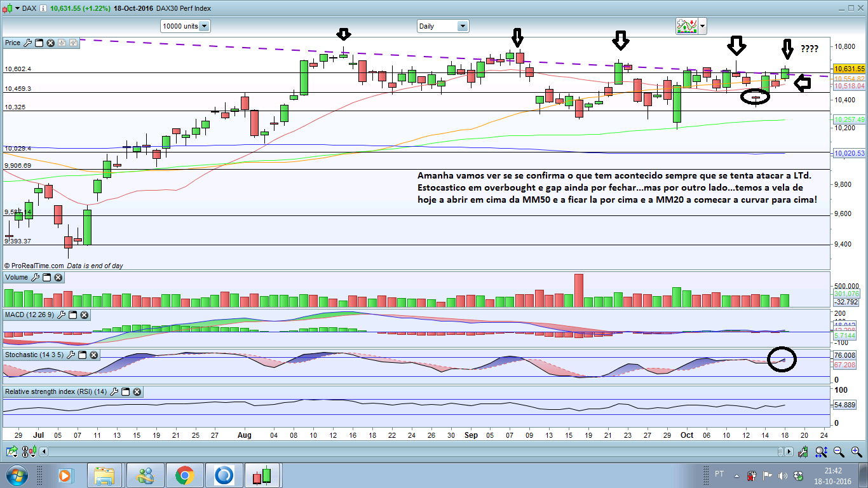Maximize the RSI panel

(125, 392)
